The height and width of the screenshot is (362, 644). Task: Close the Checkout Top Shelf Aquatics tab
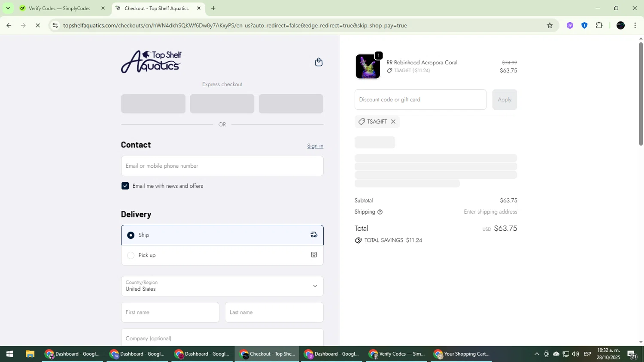199,8
